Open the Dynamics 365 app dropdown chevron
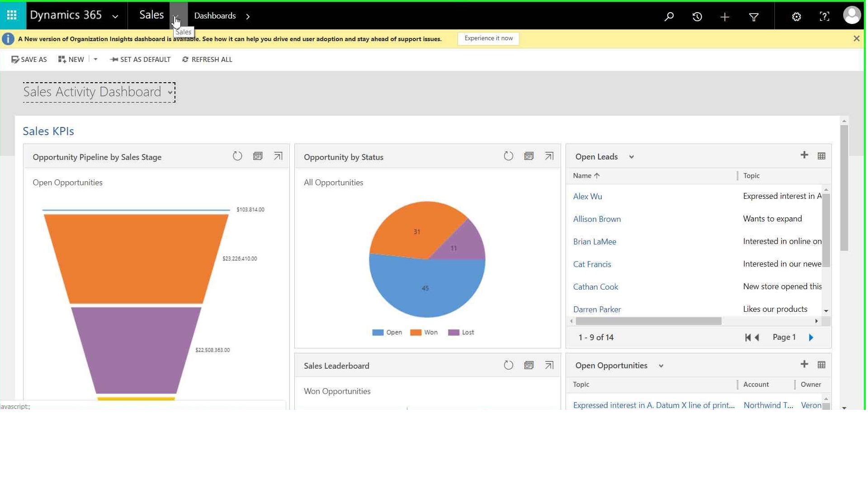 click(x=115, y=16)
